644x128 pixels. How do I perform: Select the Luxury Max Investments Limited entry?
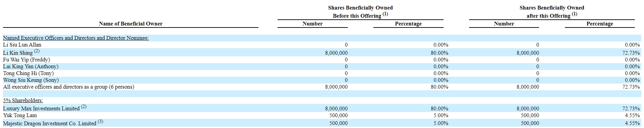(45, 108)
